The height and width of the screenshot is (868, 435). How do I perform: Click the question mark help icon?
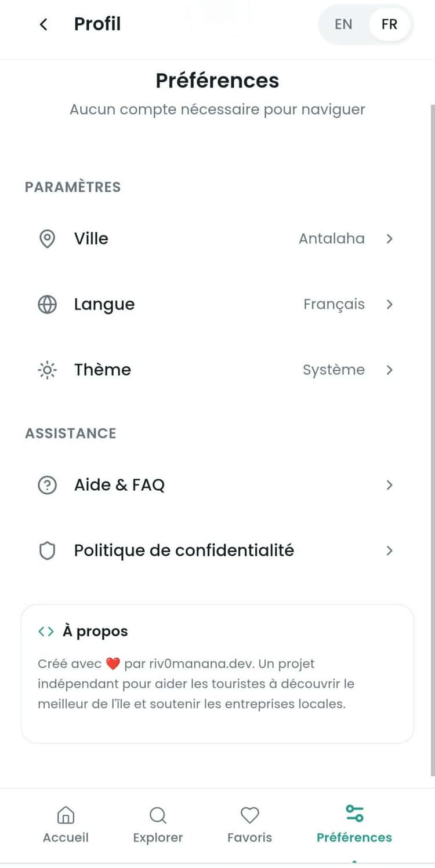tap(47, 485)
